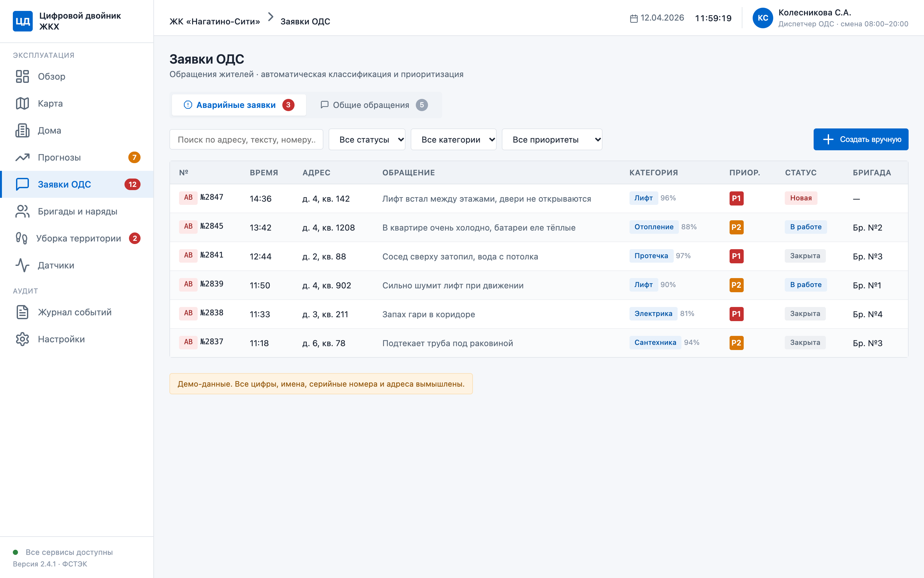
Task: Click the Лифт 96% category tag
Action: click(643, 198)
